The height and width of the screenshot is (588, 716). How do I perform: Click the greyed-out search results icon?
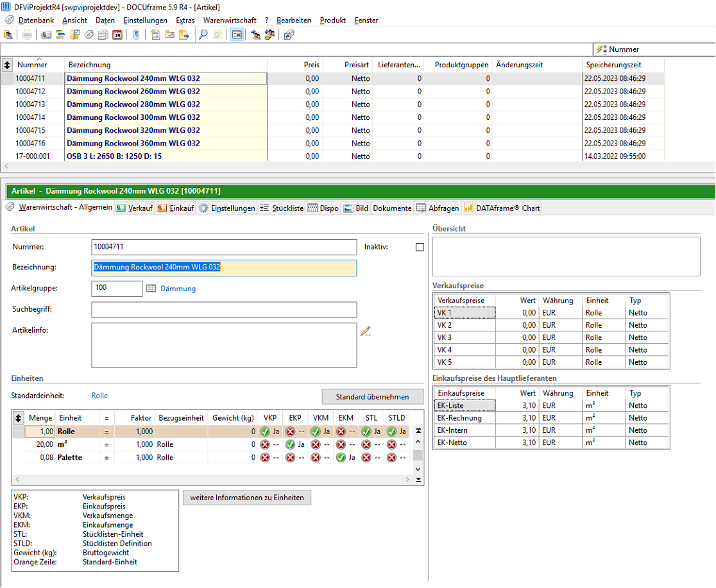coord(217,35)
